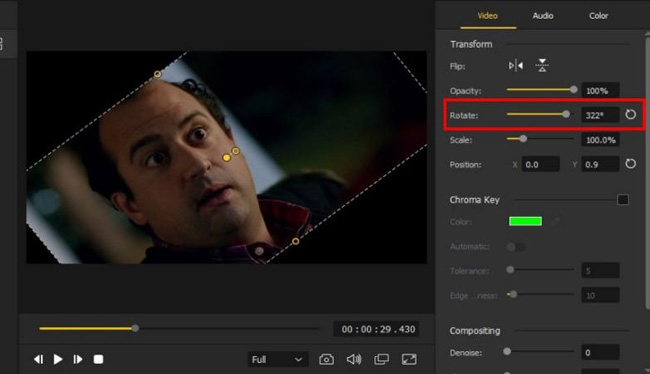The height and width of the screenshot is (374, 650).
Task: Click the detach preview window icon
Action: tap(381, 359)
